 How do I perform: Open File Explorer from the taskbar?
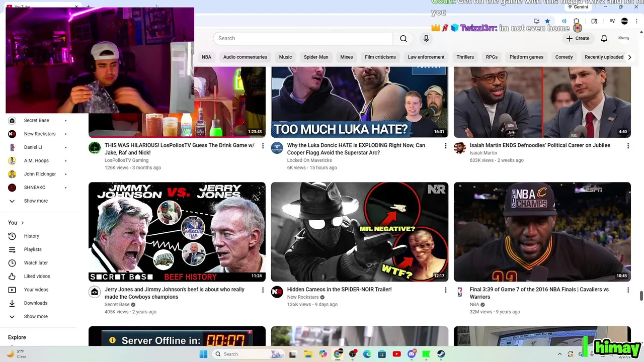coord(308,354)
